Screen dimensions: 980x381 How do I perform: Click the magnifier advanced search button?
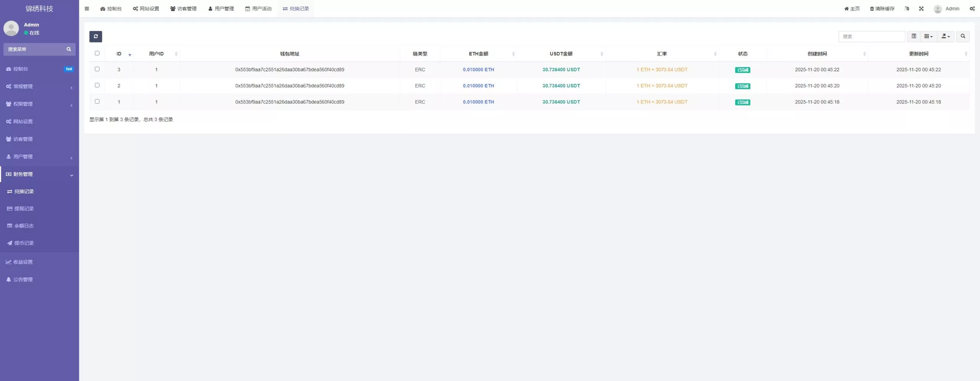click(963, 36)
